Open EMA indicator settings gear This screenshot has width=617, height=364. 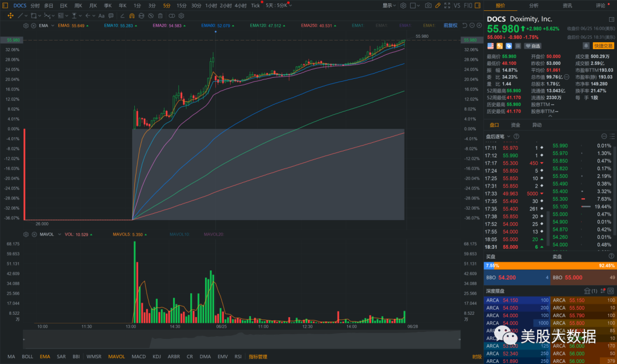[26, 26]
